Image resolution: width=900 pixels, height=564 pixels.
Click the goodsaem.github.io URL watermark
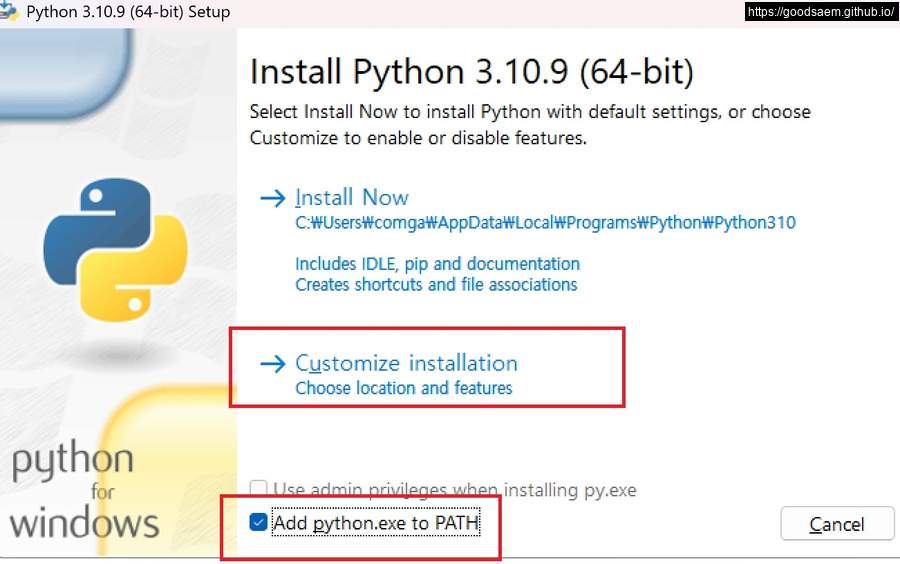(820, 12)
